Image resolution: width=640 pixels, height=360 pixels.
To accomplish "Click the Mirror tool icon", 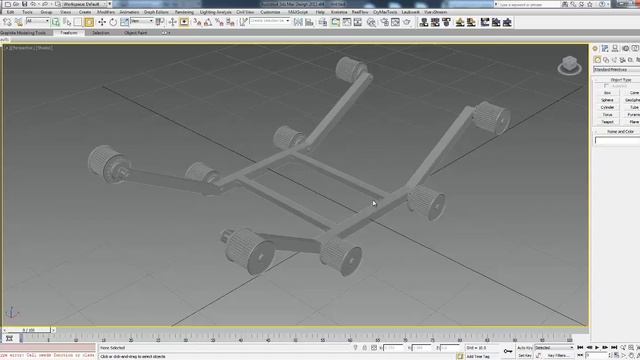I will [298, 22].
